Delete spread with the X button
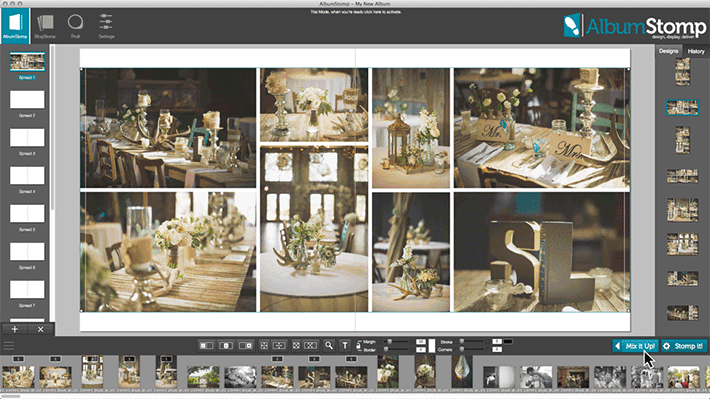The image size is (710, 399). point(40,329)
